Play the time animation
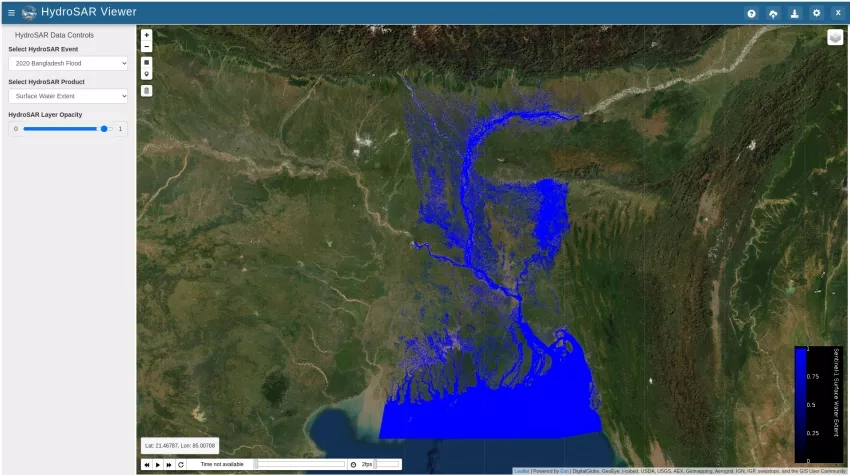The image size is (850, 475). [157, 464]
